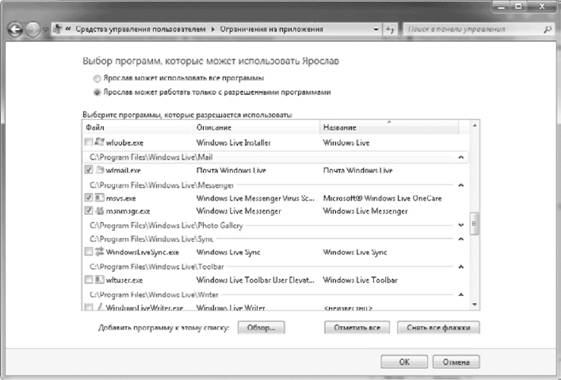Click the Снять все флажки button
Screen dimensions: 561x380
(438, 327)
